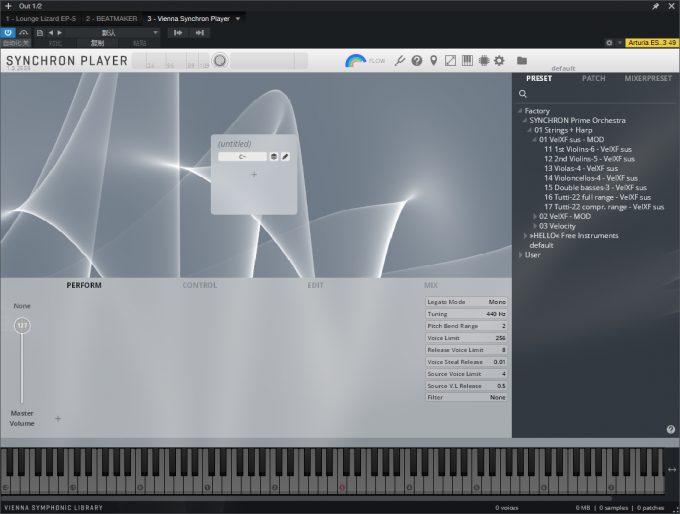The width and height of the screenshot is (680, 514).
Task: Switch to the CONTROL tab
Action: [x=199, y=286]
